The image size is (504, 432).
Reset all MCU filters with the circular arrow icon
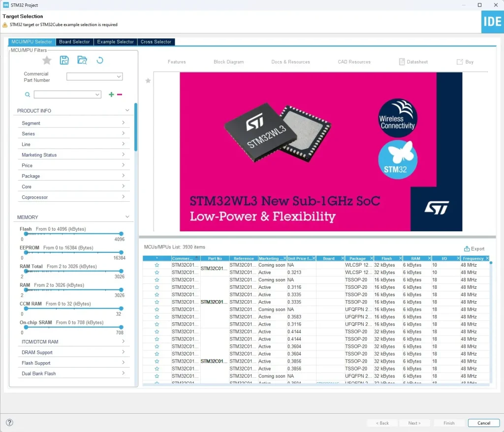100,61
